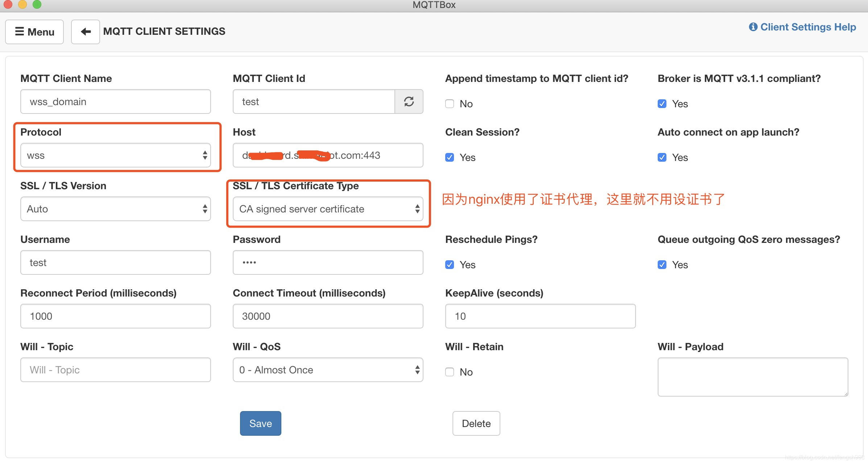Screen dimensions: 868x464
Task: Open Client Settings Help link
Action: tap(802, 27)
